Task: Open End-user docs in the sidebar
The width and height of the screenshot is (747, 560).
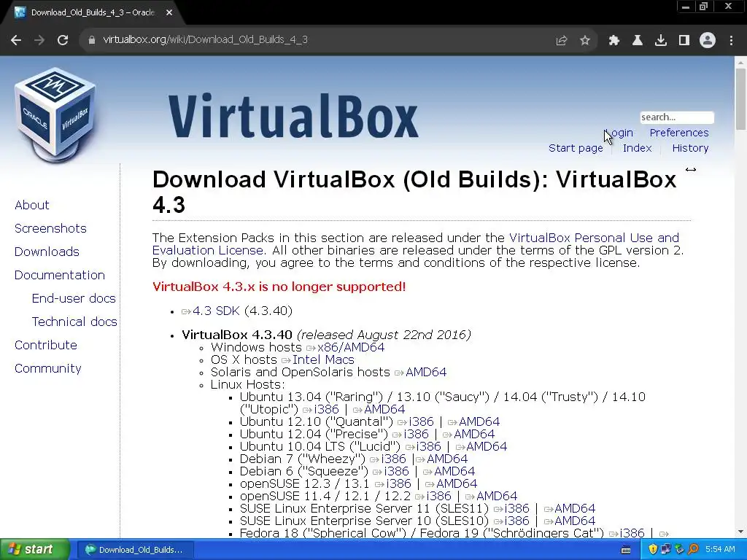Action: [x=74, y=298]
